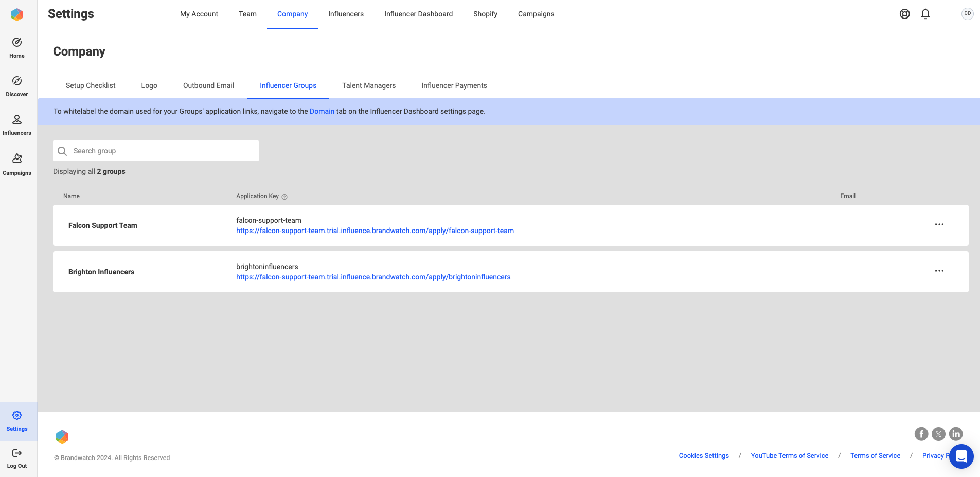980x477 pixels.
Task: Open the Talent Managers sub-tab
Action: (369, 85)
